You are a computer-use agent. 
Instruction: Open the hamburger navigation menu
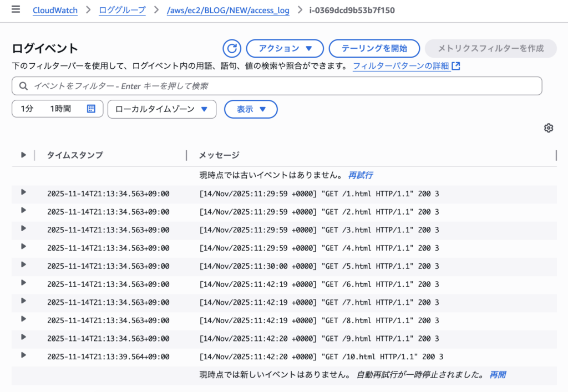tap(16, 9)
